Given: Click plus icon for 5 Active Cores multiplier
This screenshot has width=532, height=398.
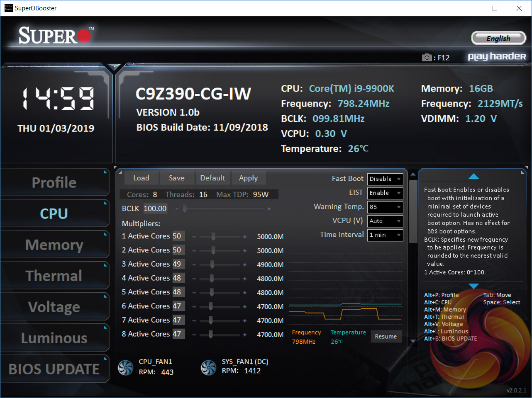Looking at the screenshot, I should pyautogui.click(x=245, y=293).
